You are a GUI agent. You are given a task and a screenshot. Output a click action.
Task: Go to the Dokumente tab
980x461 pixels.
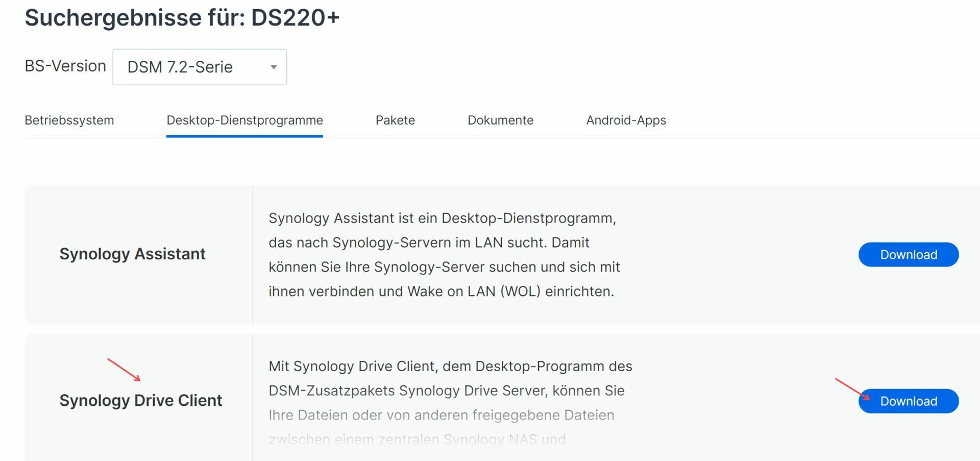point(500,120)
